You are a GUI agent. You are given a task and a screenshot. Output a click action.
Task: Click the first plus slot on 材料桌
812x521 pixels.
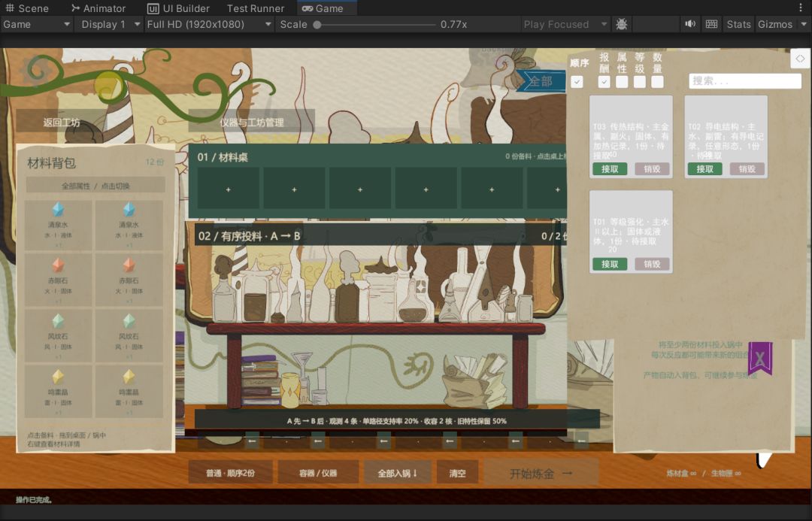[x=229, y=189]
